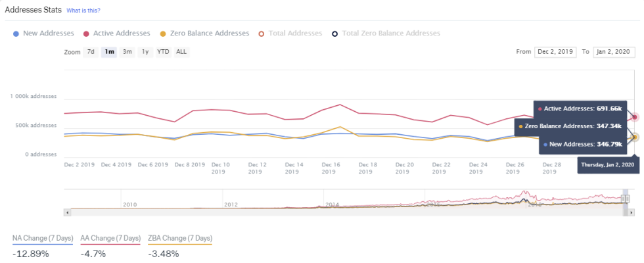Show the Total Addresses series
This screenshot has height=263, width=644.
295,33
